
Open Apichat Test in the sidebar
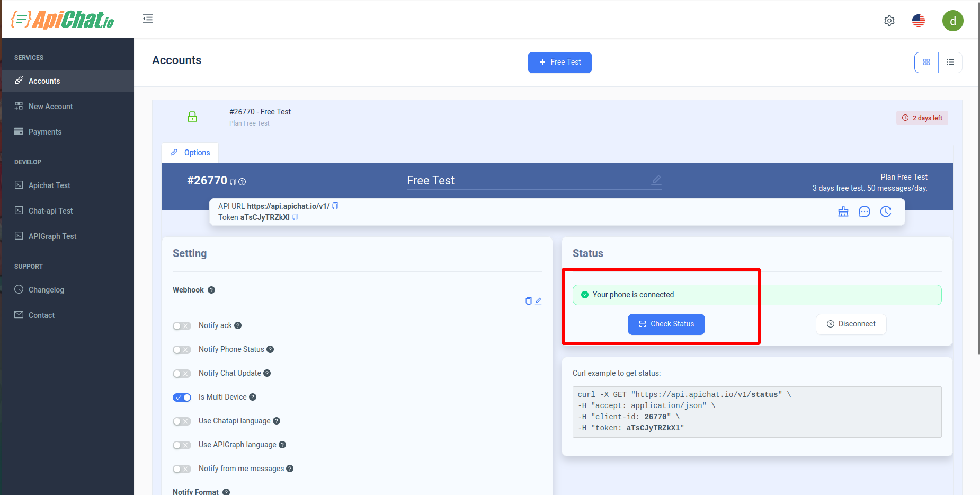click(x=68, y=185)
